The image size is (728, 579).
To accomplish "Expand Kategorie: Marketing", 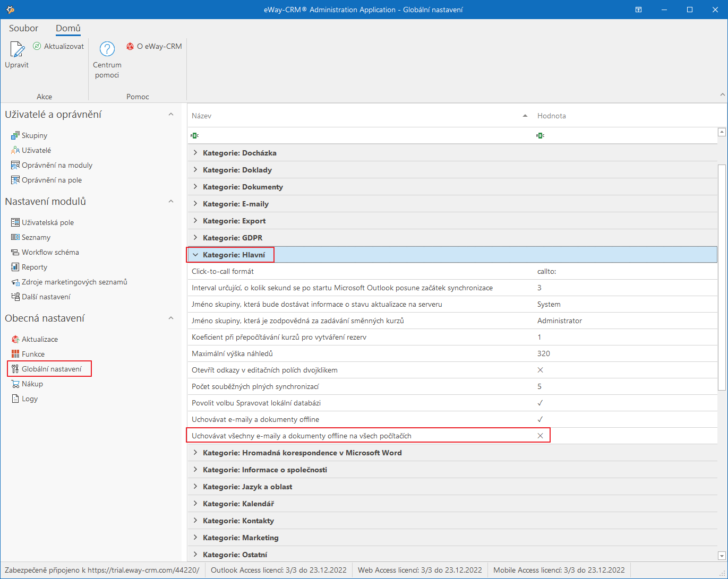I will click(195, 538).
